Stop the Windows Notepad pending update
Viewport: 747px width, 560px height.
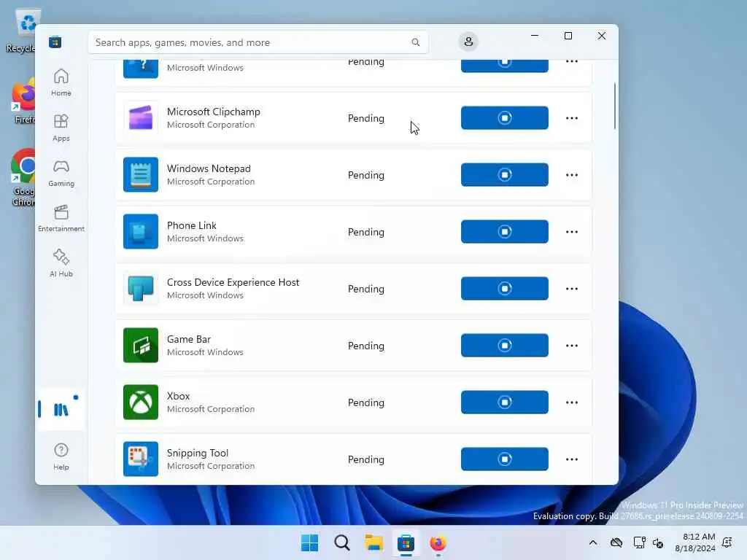505,175
